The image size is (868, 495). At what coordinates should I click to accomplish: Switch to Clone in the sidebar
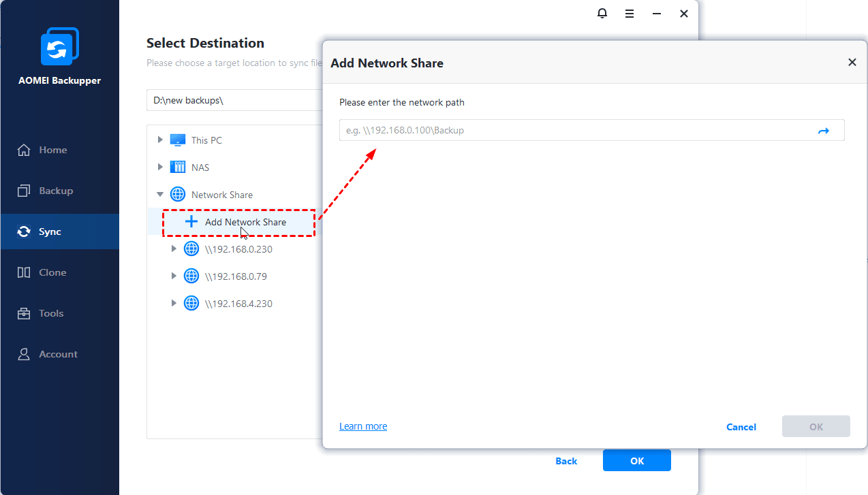[x=52, y=272]
